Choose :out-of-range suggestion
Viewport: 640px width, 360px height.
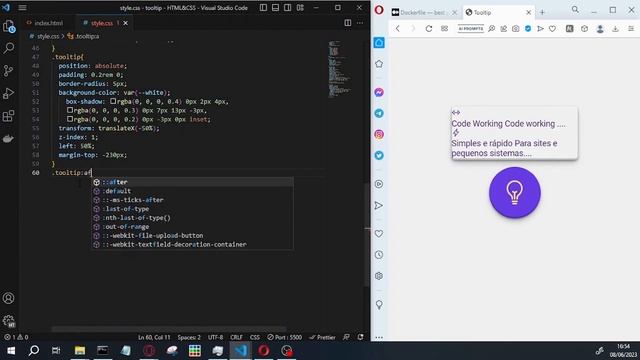[192, 227]
